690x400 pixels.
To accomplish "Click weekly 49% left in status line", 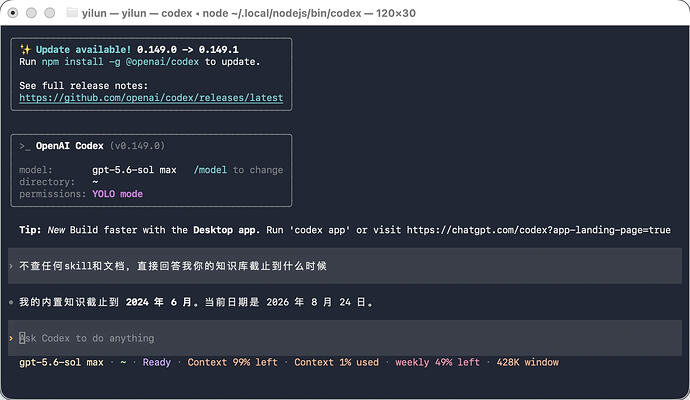I will pos(437,363).
